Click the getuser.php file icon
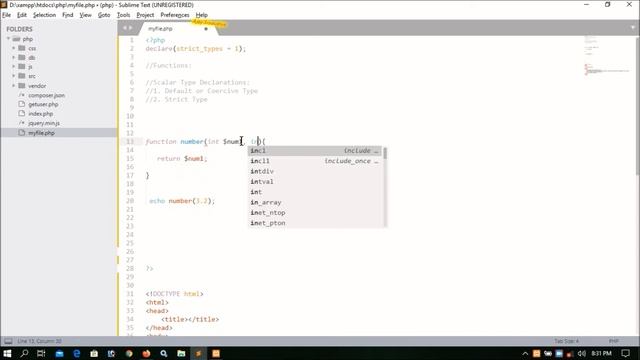This screenshot has width=640, height=360. 22,104
